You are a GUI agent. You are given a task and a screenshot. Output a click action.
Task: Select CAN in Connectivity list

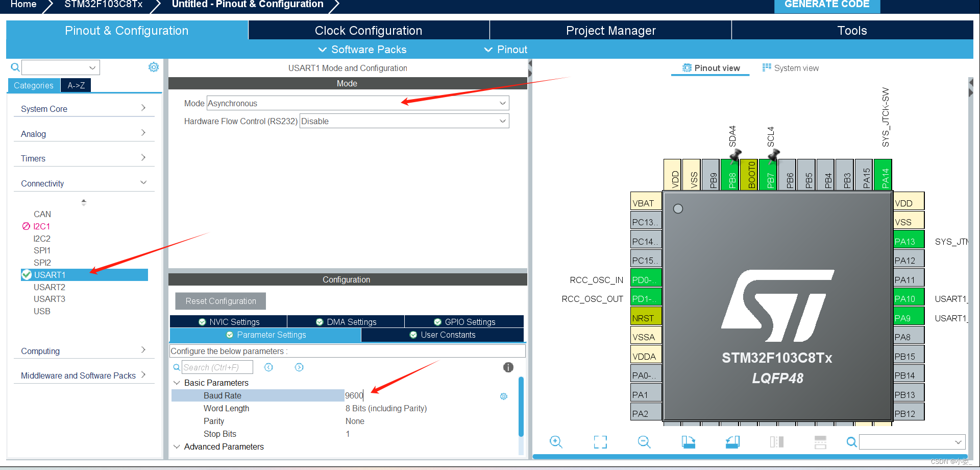42,214
